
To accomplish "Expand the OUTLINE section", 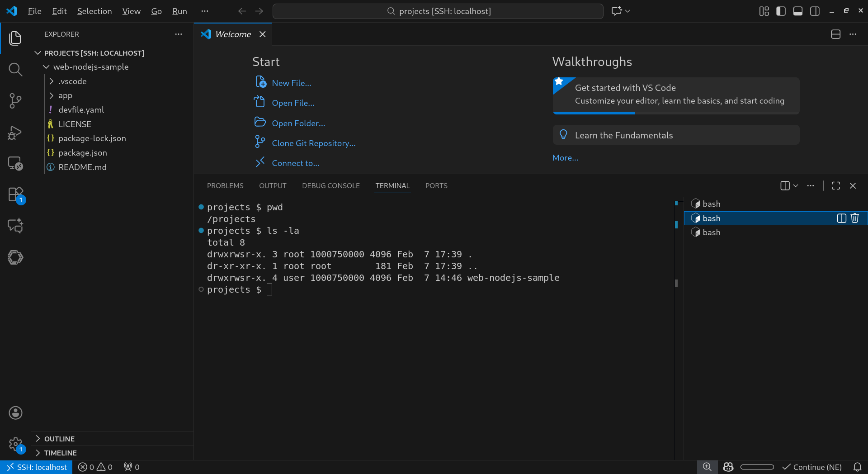I will [x=59, y=439].
